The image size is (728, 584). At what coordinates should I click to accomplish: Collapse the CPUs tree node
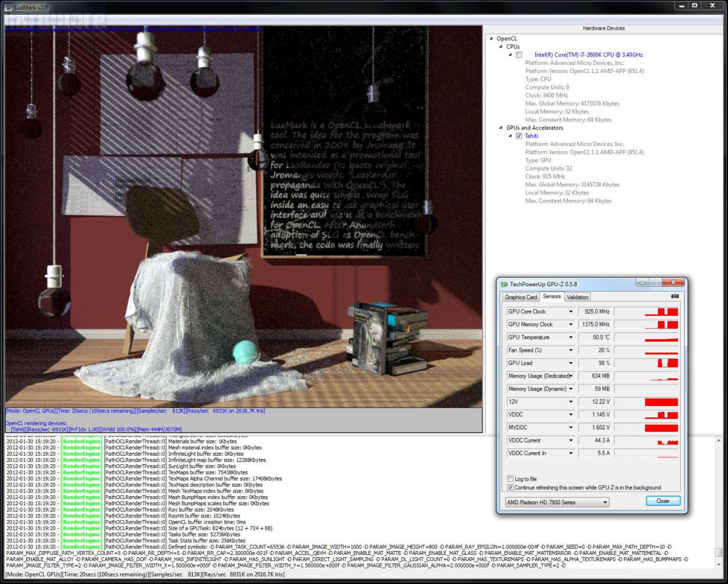click(501, 47)
